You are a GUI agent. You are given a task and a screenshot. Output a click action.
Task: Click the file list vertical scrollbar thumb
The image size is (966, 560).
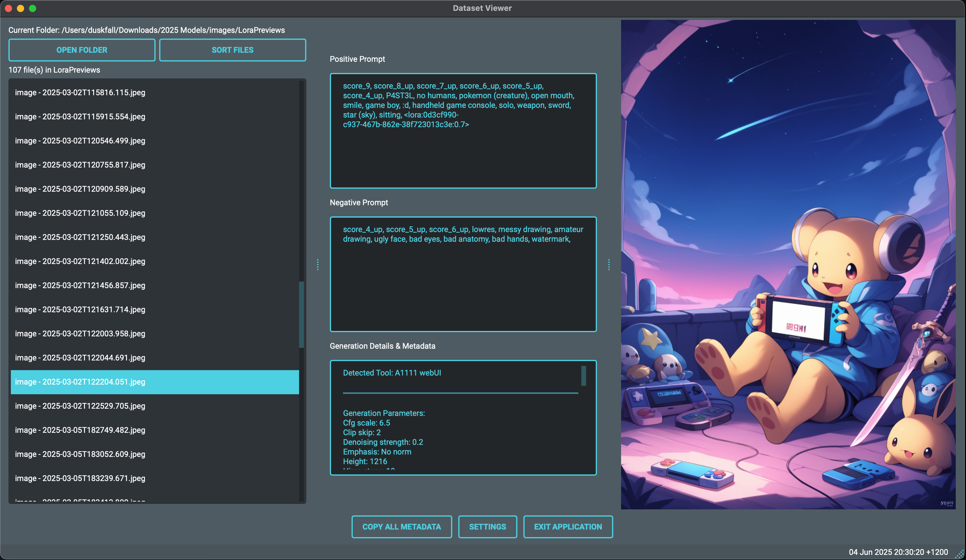pyautogui.click(x=301, y=314)
